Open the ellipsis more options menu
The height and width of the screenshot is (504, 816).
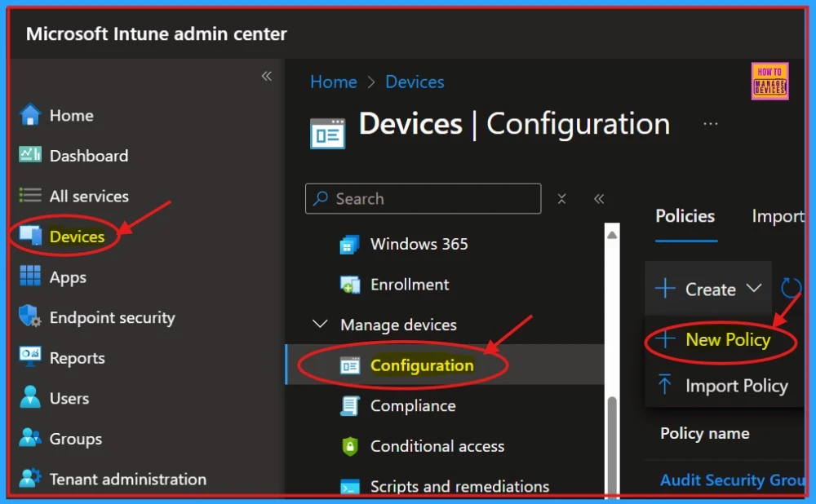point(711,124)
